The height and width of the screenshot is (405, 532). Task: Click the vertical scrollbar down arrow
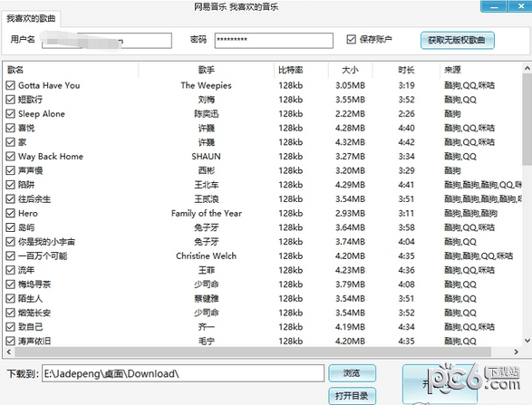[x=527, y=340]
